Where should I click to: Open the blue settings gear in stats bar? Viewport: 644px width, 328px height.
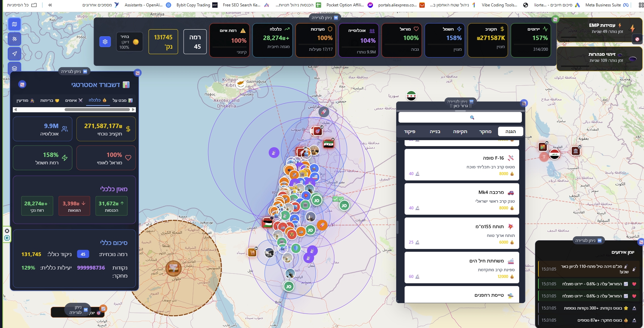click(105, 42)
